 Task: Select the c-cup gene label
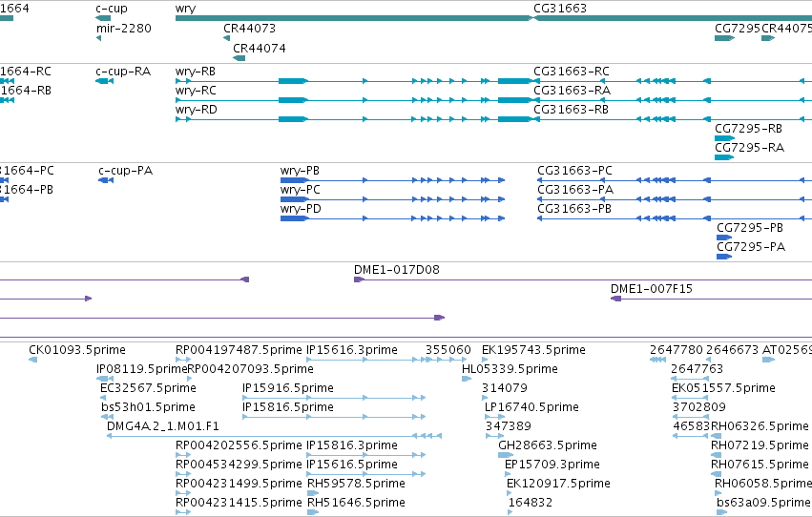pos(112,9)
